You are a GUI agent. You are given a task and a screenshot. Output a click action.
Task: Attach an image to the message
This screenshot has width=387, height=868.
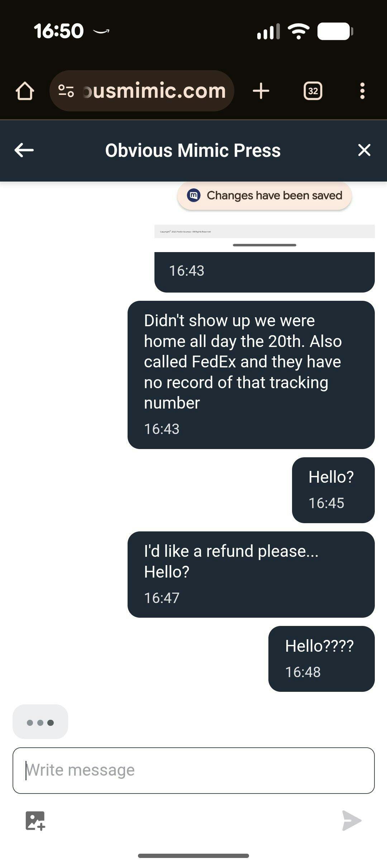point(35,820)
